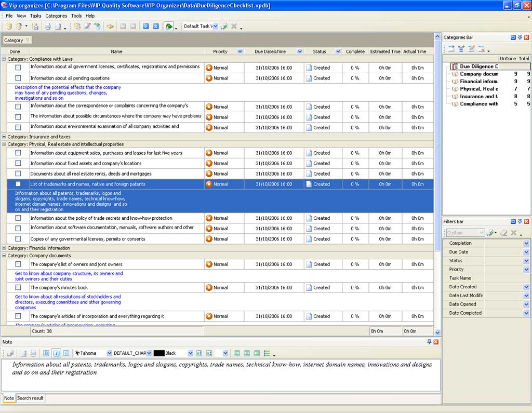Viewport: 532px width, 413px height.
Task: Open the Black font color picker
Action: 190,353
